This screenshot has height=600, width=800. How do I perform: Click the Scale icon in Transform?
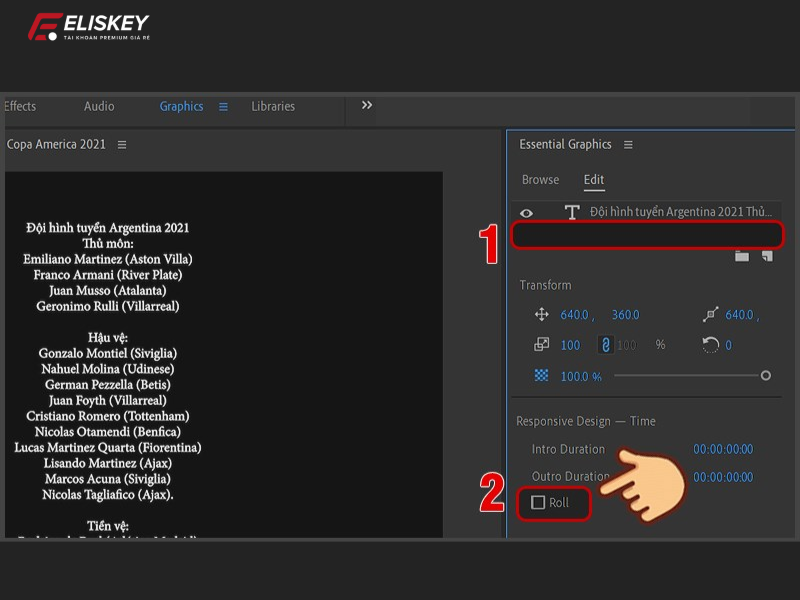click(542, 345)
